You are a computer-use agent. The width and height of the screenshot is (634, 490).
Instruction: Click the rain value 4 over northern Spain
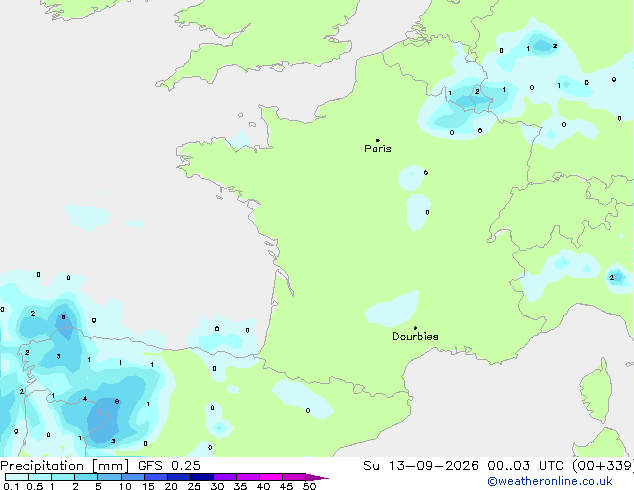click(85, 399)
